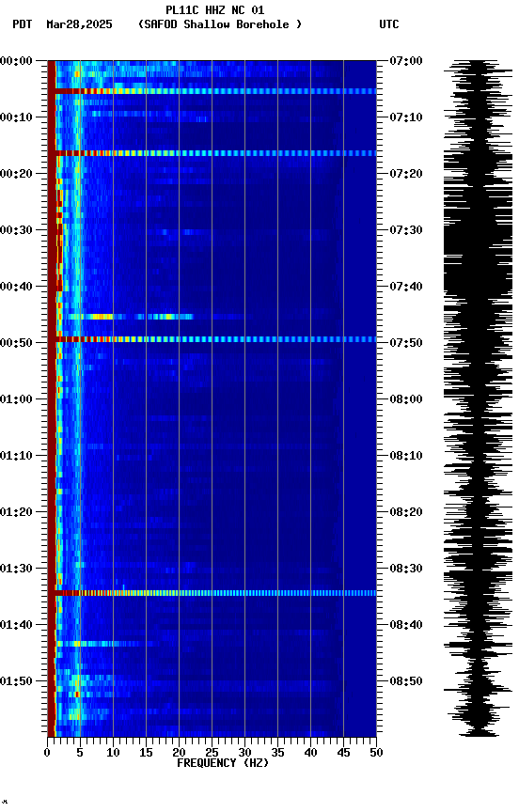Click the '07:50' UTC time label
The height and width of the screenshot is (812, 519).
tap(405, 343)
